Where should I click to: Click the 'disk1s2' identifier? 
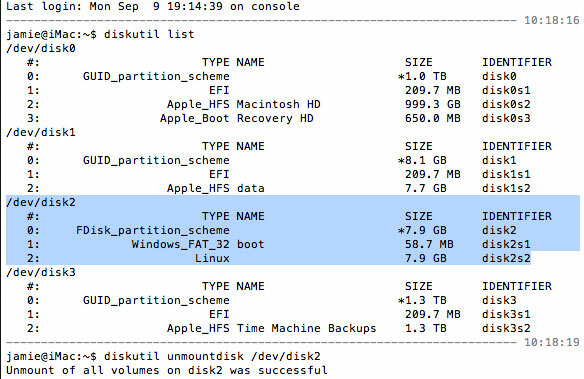click(506, 188)
